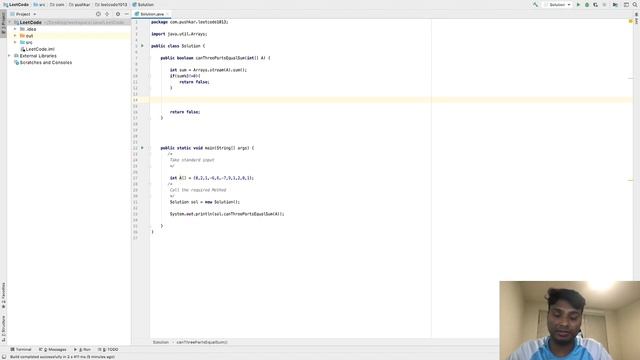Click the 'Solution sol = new Solution()' line
640x360 pixels.
pos(205,202)
